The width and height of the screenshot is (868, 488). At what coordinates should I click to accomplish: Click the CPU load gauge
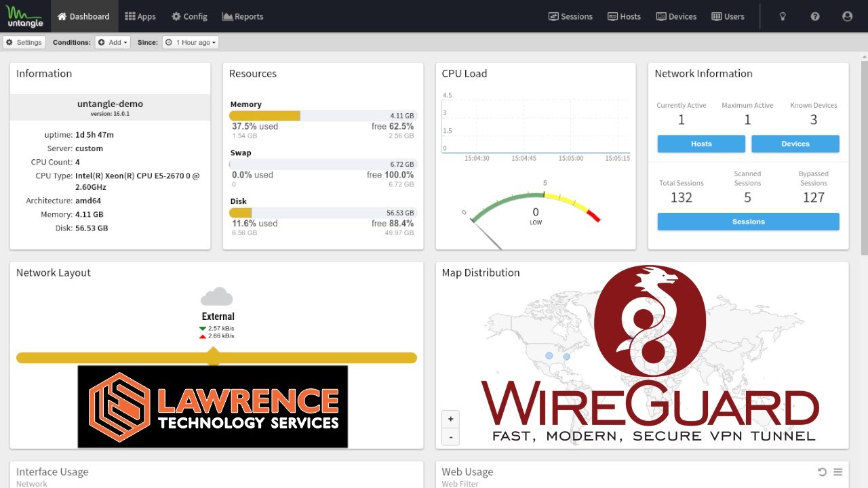[x=535, y=213]
